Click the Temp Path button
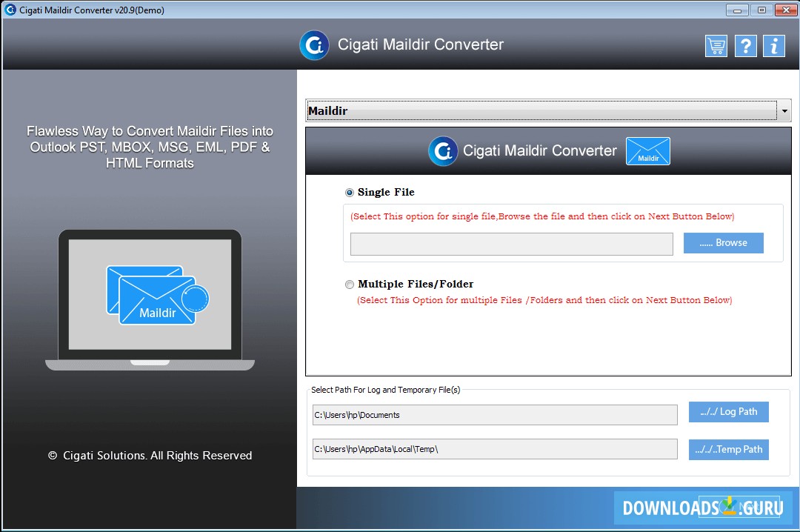This screenshot has height=532, width=800. click(728, 449)
